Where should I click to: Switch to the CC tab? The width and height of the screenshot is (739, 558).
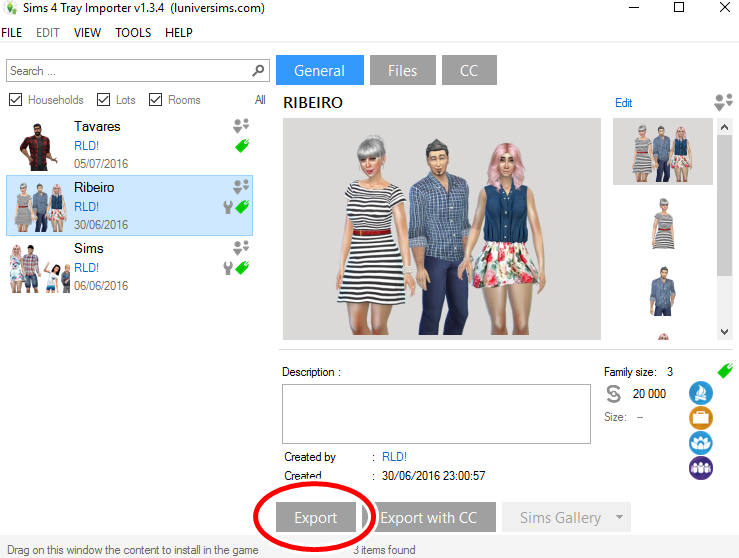tap(469, 70)
